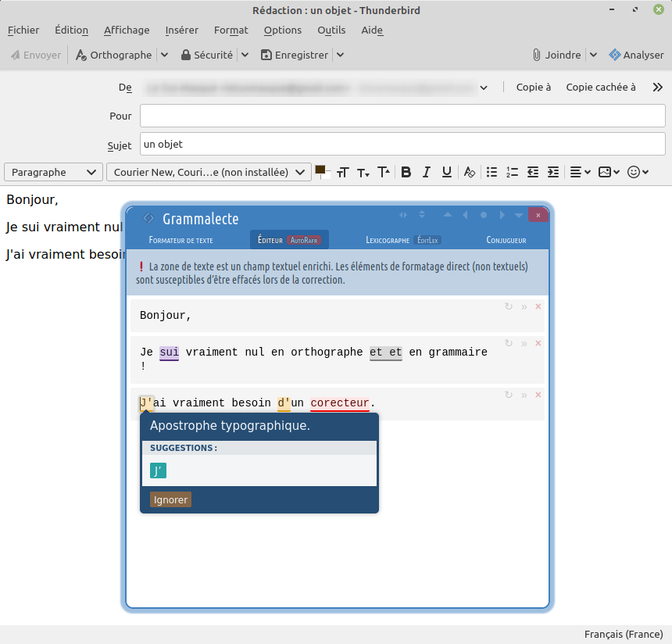Screen dimensions: 672x644
Task: Move the Grammalecte panel left
Action: click(x=466, y=215)
